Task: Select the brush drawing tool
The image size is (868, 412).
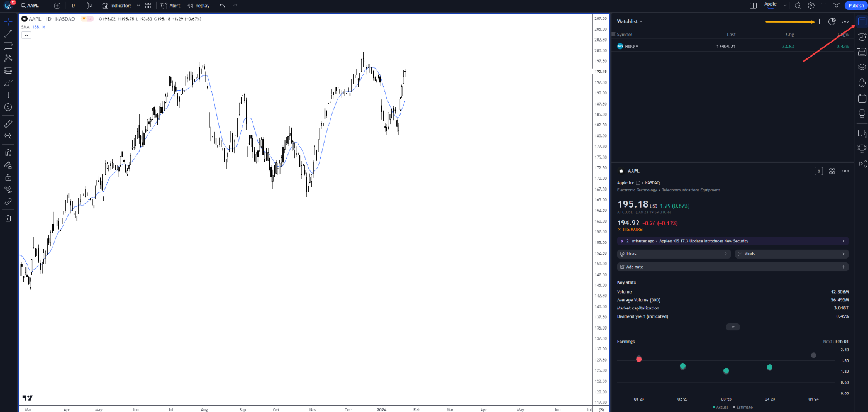Action: 8,82
